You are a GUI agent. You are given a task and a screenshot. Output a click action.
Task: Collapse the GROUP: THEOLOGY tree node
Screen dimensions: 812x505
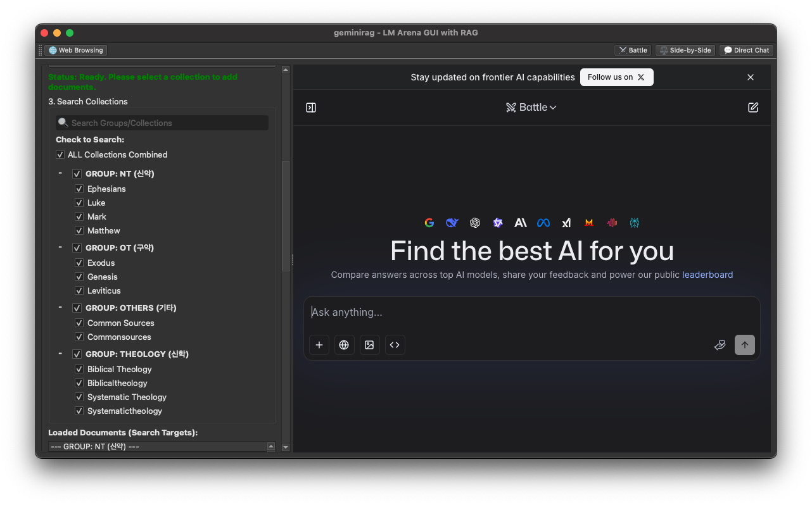point(60,354)
